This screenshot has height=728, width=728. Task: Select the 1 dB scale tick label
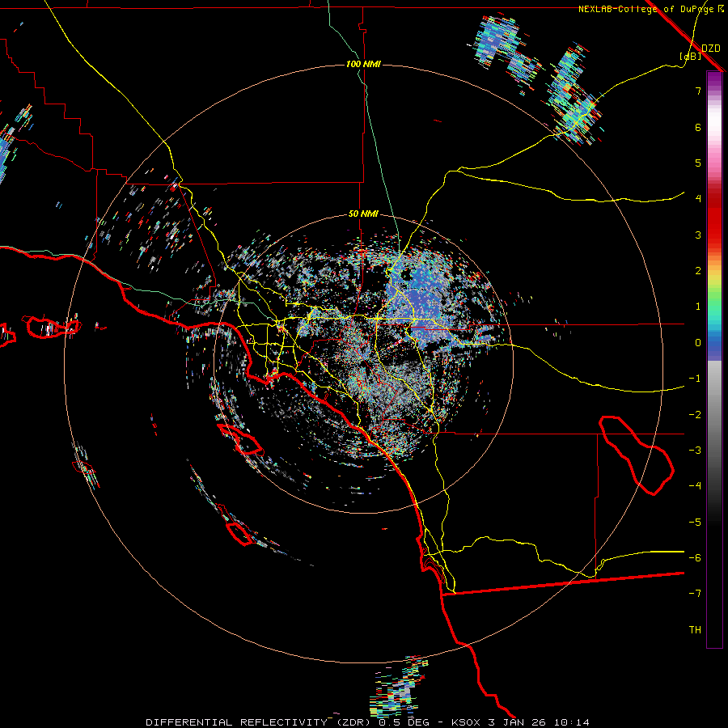click(x=698, y=307)
